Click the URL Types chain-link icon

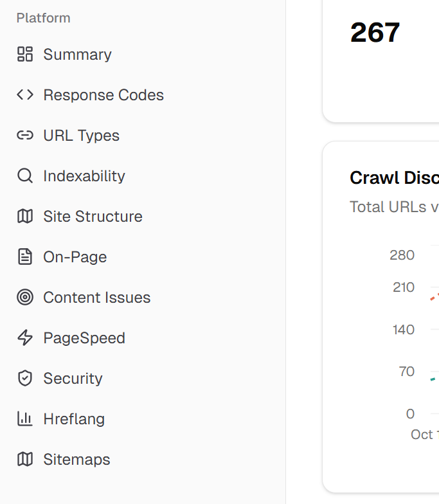click(x=25, y=136)
